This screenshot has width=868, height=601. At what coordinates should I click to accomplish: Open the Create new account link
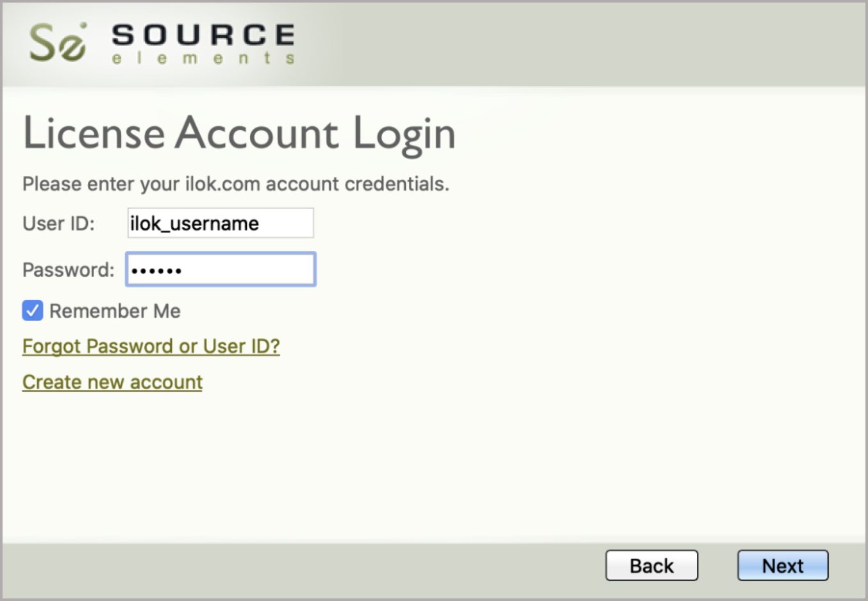[x=112, y=382]
